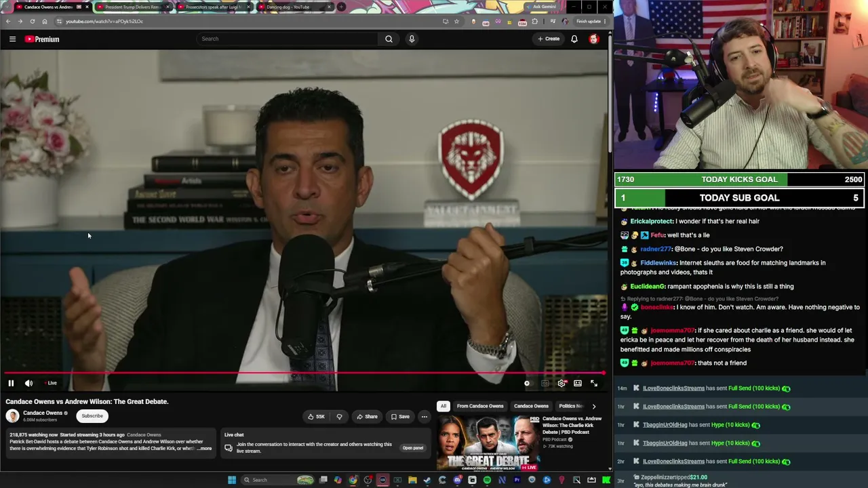Open Steam from the taskbar
The height and width of the screenshot is (488, 868).
point(427,480)
